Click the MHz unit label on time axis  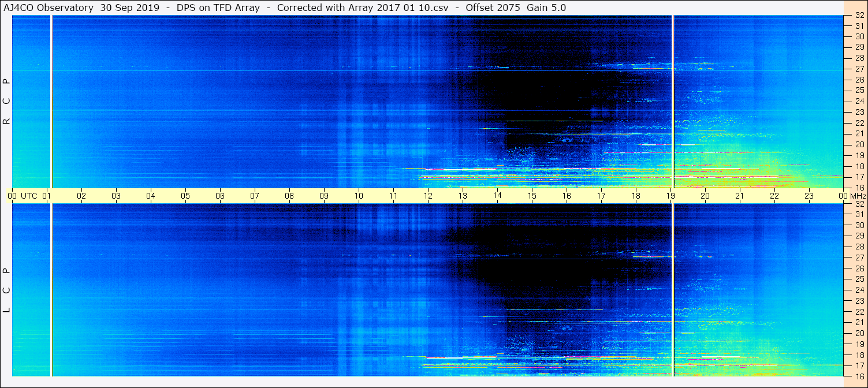[858, 196]
